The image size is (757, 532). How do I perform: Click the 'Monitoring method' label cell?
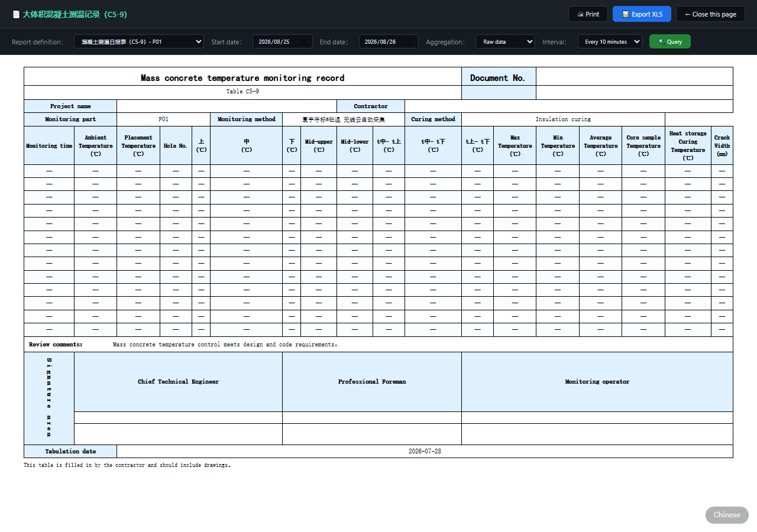pyautogui.click(x=247, y=119)
